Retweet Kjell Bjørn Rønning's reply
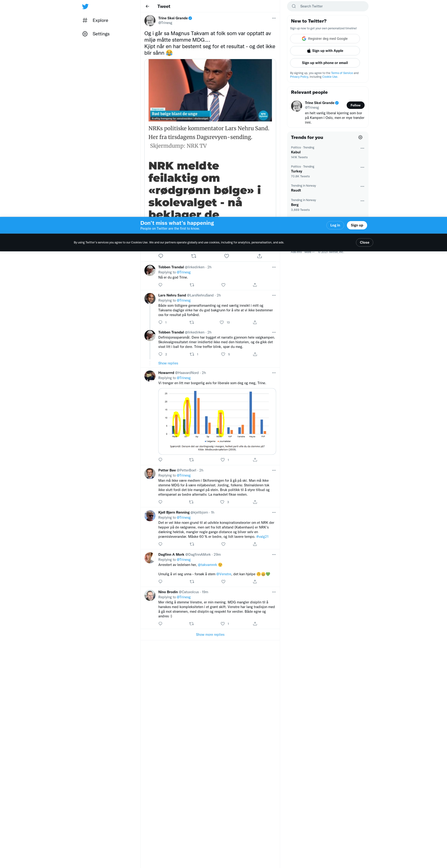447x868 pixels. (x=192, y=544)
